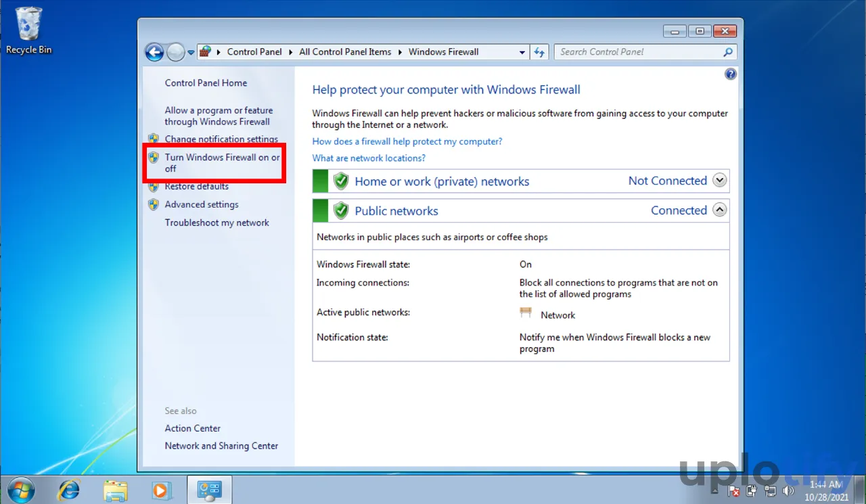Click the Back navigation arrow button
The image size is (866, 504).
(154, 52)
